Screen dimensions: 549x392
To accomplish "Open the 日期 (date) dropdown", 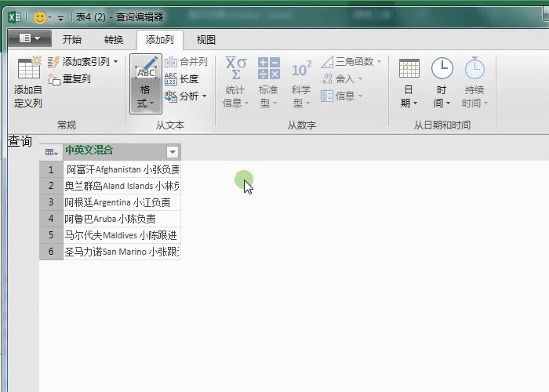I will coord(409,83).
